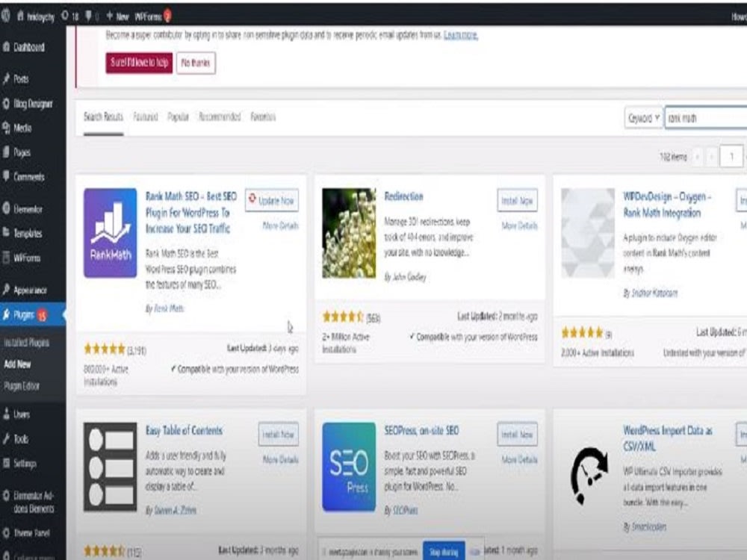Click the RankMath plugin logo thumbnail
This screenshot has width=747, height=560.
(x=110, y=233)
